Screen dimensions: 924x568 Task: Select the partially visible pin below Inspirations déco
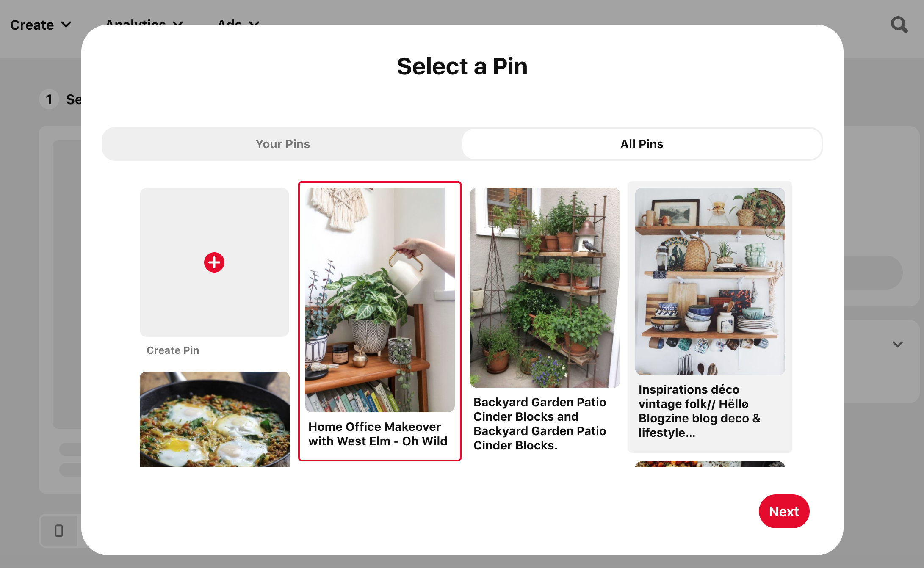pos(710,464)
